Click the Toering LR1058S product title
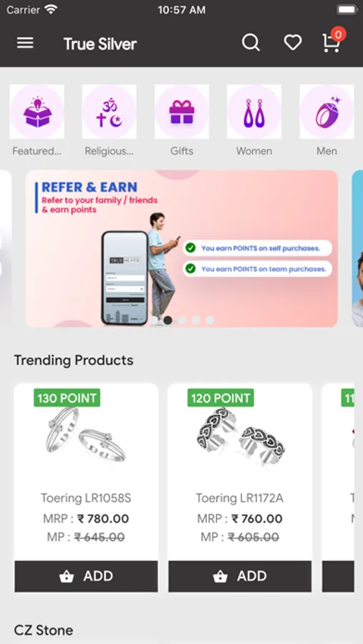The image size is (363, 644). [x=86, y=498]
